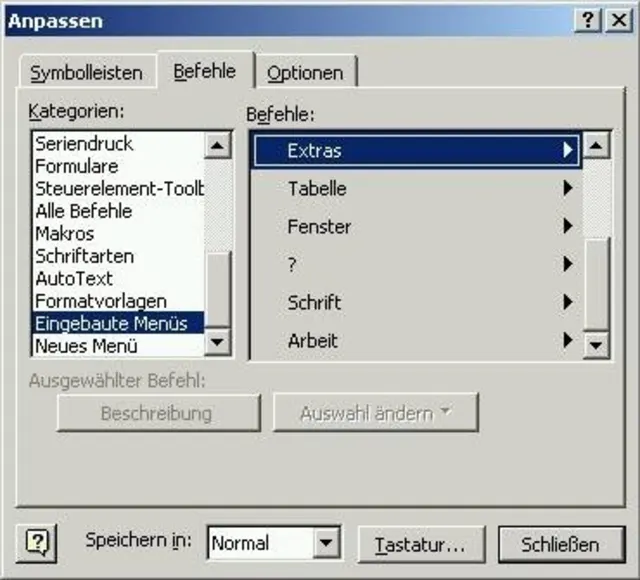Select Makros in the categories list
Viewport: 640px width, 580px height.
click(x=65, y=234)
